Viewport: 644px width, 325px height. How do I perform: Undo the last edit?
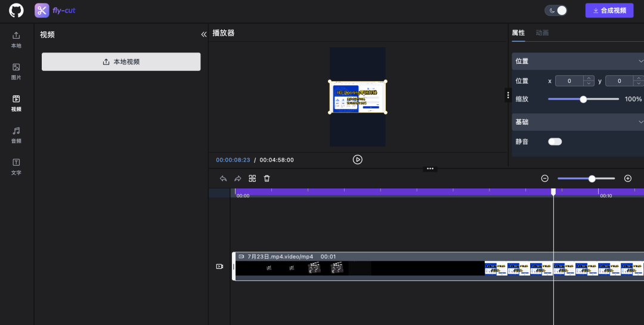click(x=223, y=179)
